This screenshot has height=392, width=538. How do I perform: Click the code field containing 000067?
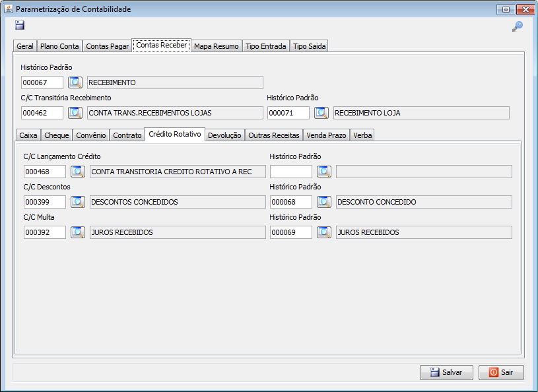click(42, 82)
